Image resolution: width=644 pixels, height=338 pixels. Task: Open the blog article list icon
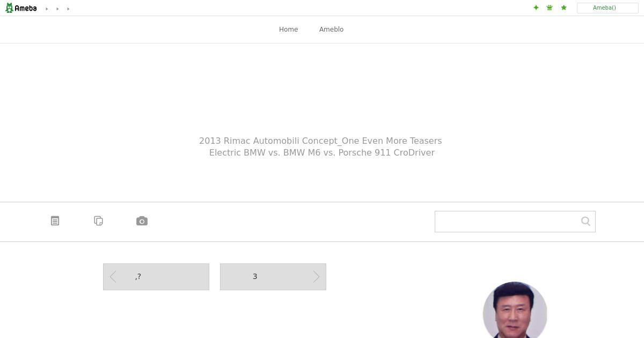click(x=55, y=221)
